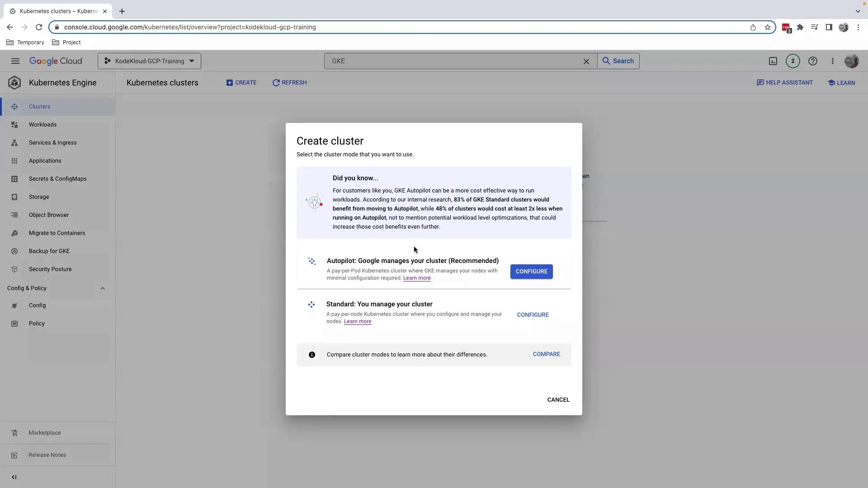
Task: Clear the GKE search text
Action: 586,61
